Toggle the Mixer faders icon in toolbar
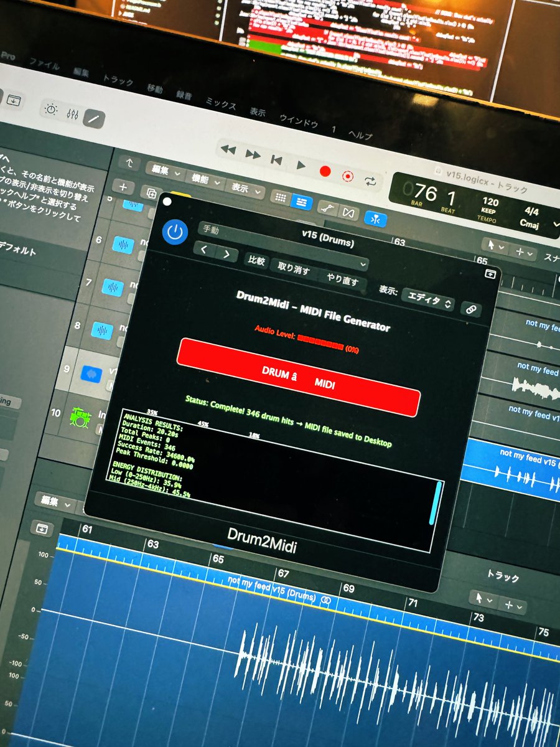Screen dimensions: 560x747 (x=72, y=113)
